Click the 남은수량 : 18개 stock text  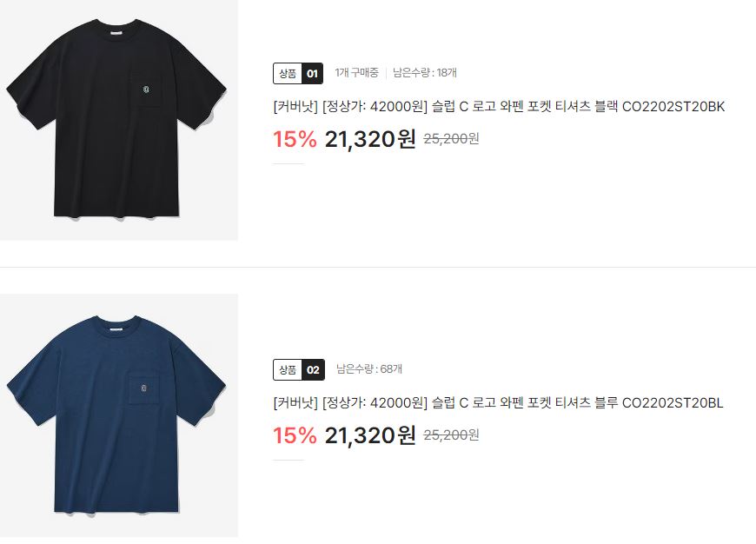tap(425, 73)
